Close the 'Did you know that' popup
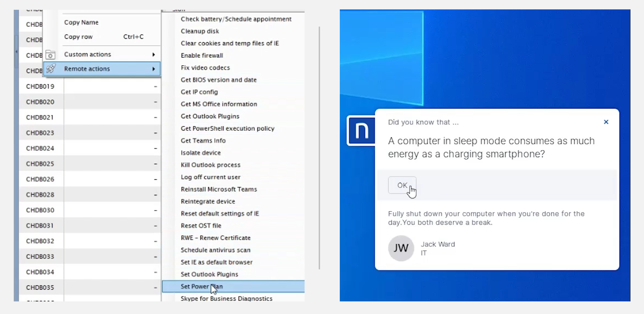The height and width of the screenshot is (314, 644). click(606, 122)
